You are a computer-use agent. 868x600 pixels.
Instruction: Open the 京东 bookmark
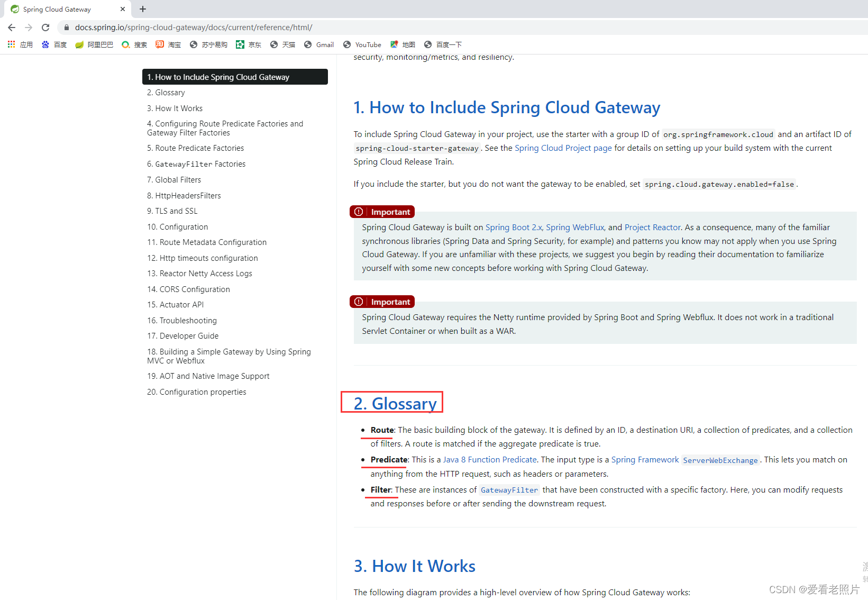(x=249, y=44)
